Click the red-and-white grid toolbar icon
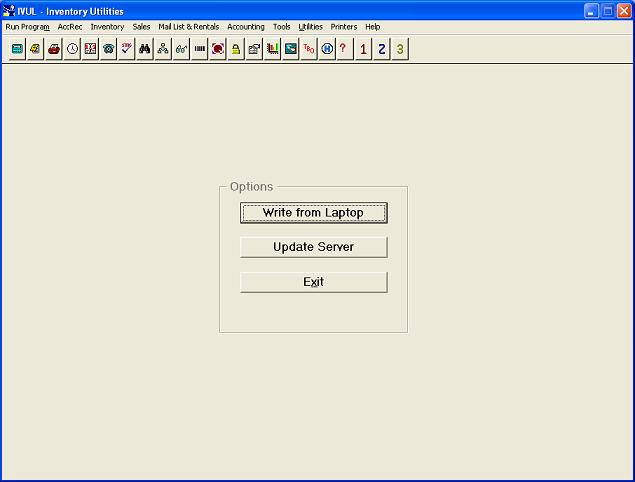Screen dimensions: 635x482 [x=90, y=49]
